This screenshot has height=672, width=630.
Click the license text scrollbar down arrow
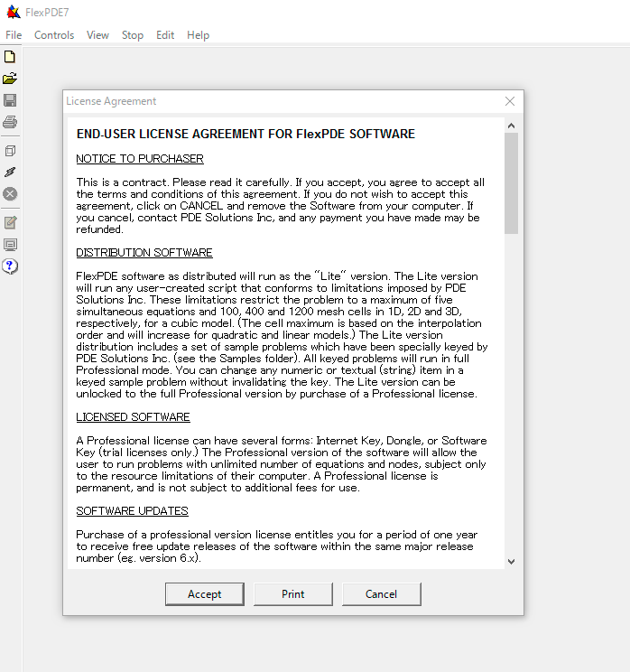[511, 561]
